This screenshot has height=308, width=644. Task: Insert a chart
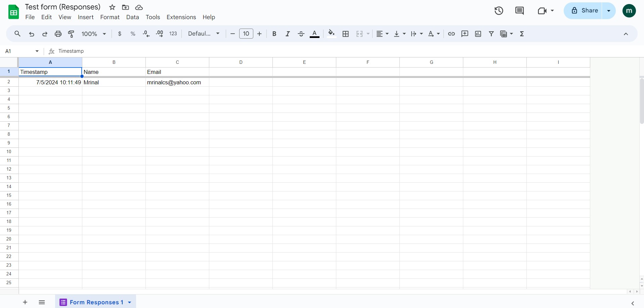click(478, 34)
